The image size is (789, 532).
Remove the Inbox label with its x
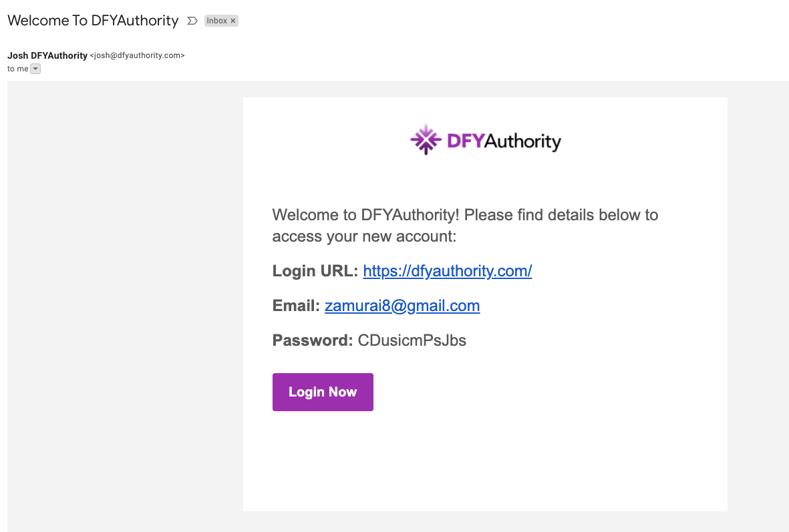tap(233, 21)
